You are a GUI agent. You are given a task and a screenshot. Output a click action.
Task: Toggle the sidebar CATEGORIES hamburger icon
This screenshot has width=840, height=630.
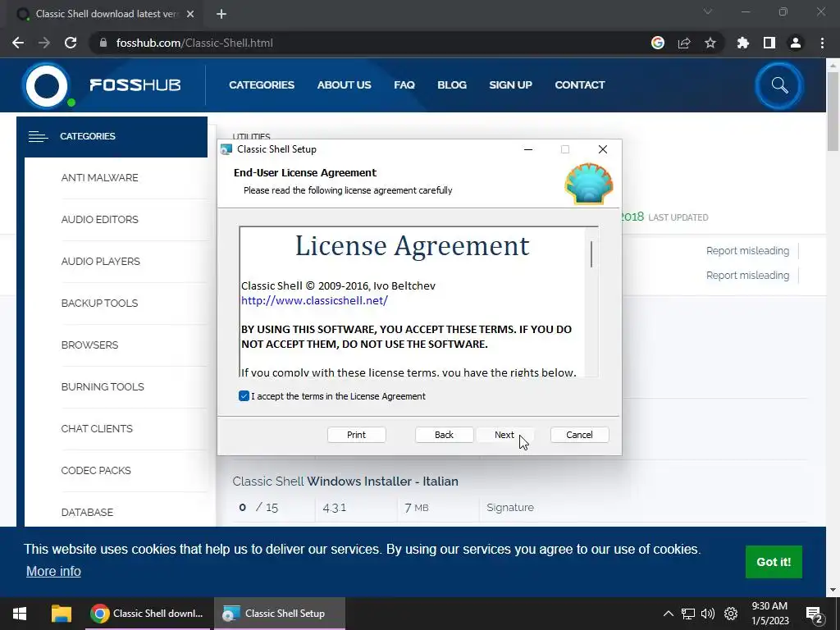coord(38,137)
